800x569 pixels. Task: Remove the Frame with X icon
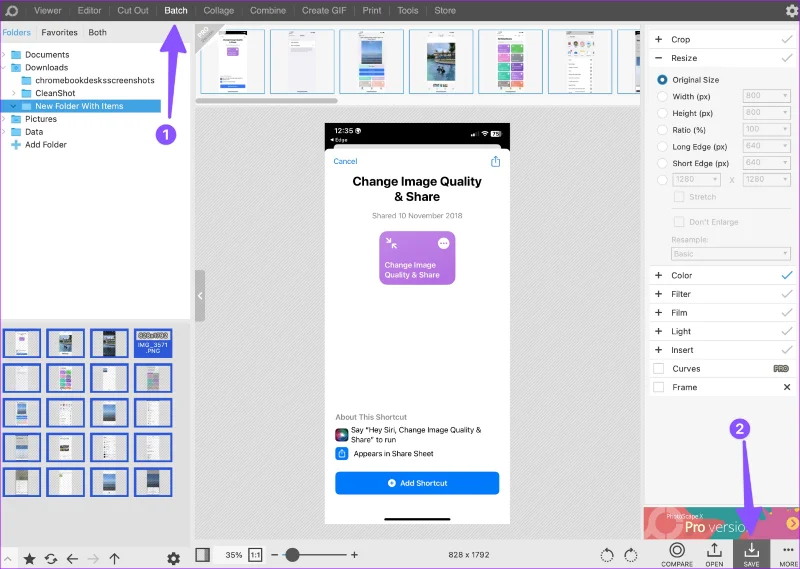click(787, 387)
